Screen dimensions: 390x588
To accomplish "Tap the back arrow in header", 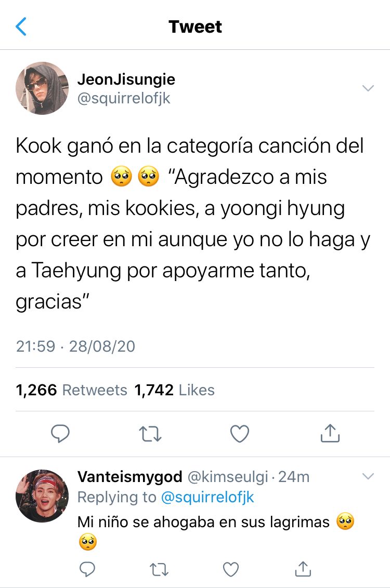I will point(21,26).
